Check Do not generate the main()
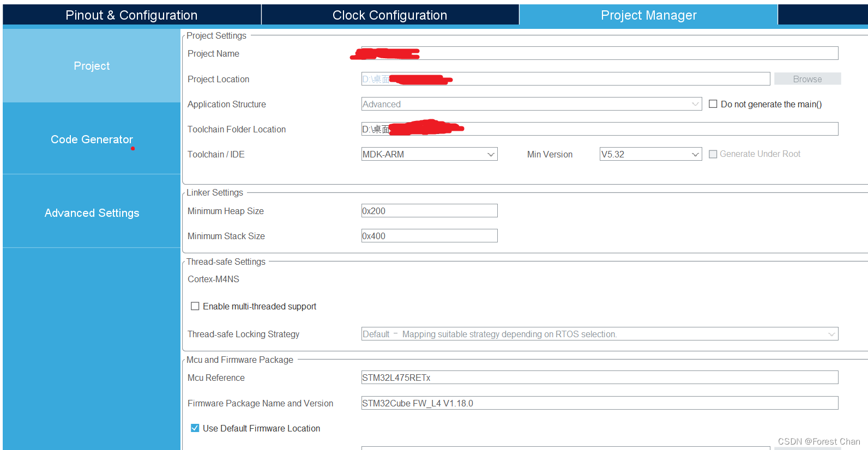Image resolution: width=868 pixels, height=450 pixels. 713,104
